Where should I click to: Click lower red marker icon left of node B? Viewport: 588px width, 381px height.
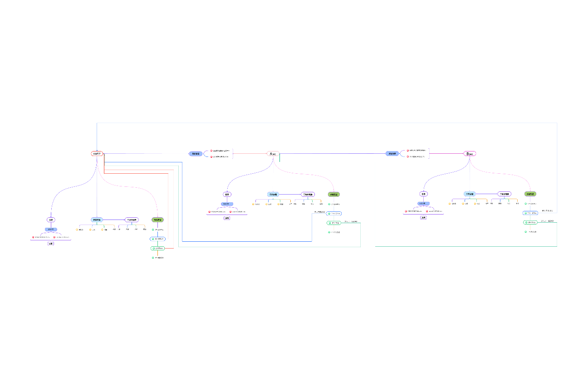408,156
